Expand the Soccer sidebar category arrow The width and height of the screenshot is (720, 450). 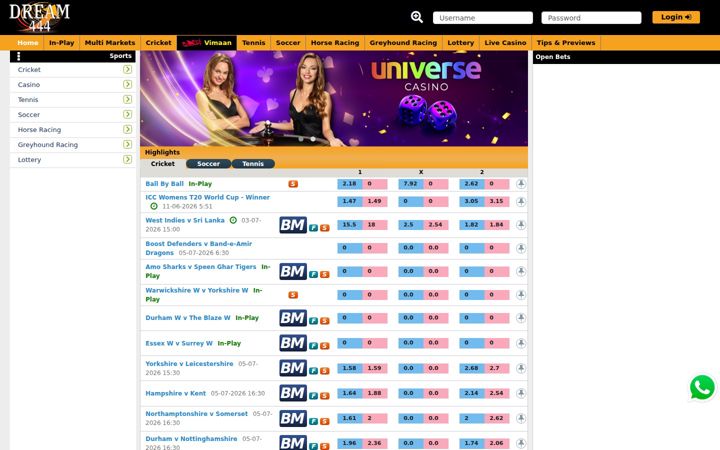[127, 114]
